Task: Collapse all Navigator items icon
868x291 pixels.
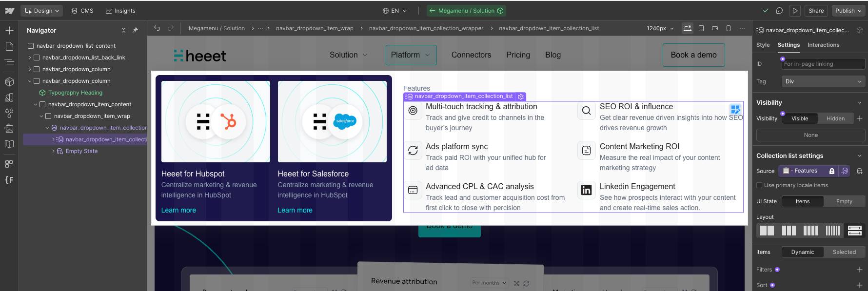Action: (123, 30)
